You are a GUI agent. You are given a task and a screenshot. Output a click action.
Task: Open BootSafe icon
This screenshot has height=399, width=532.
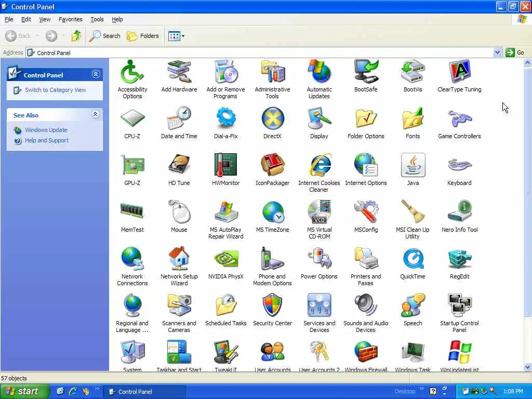[366, 72]
